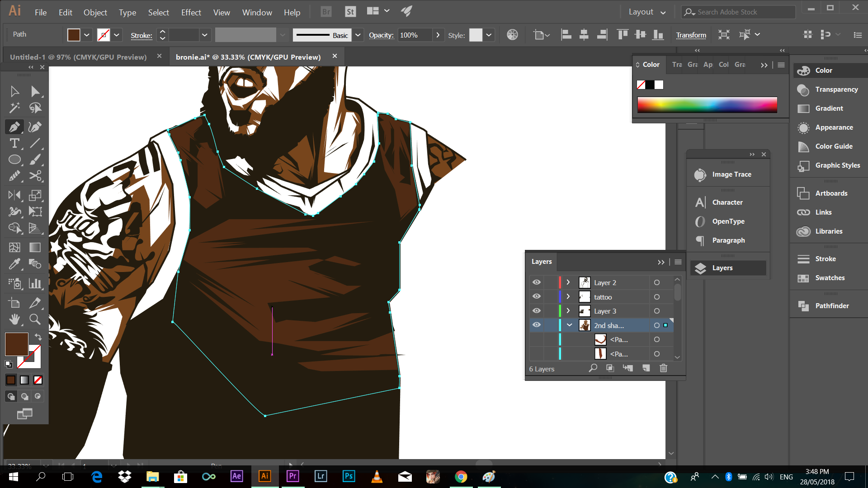868x488 pixels.
Task: Select the Reflect tool
Action: [14, 195]
